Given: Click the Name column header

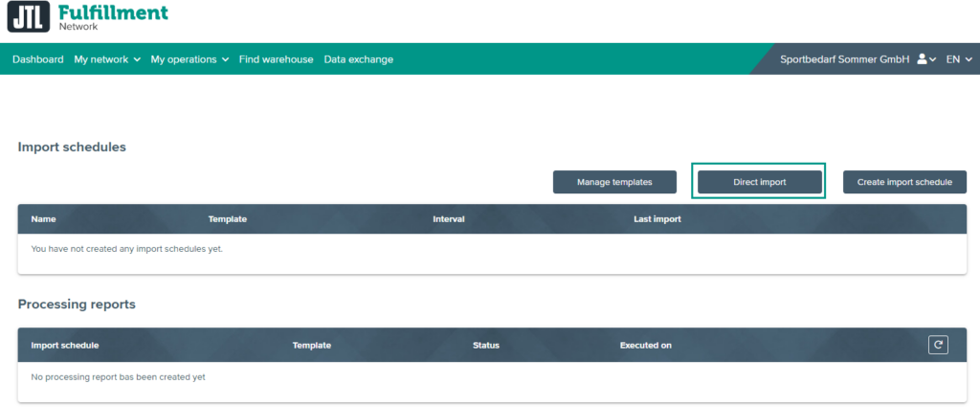Looking at the screenshot, I should click(44, 219).
